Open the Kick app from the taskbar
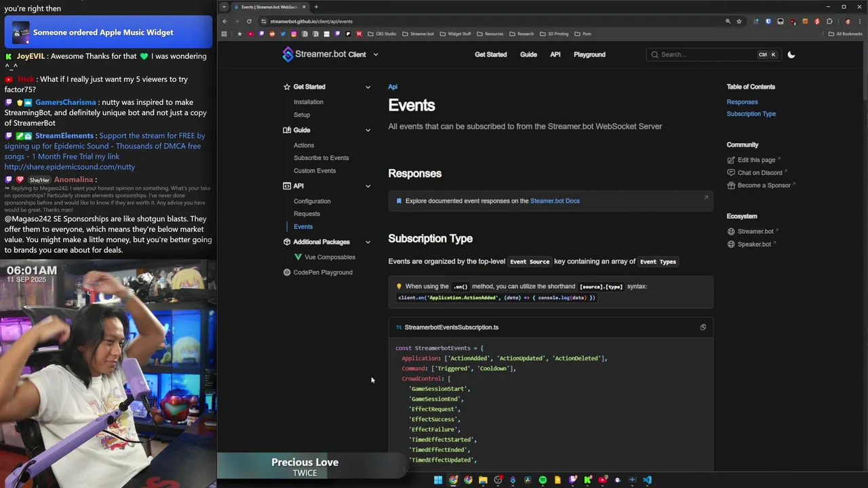 [587, 480]
